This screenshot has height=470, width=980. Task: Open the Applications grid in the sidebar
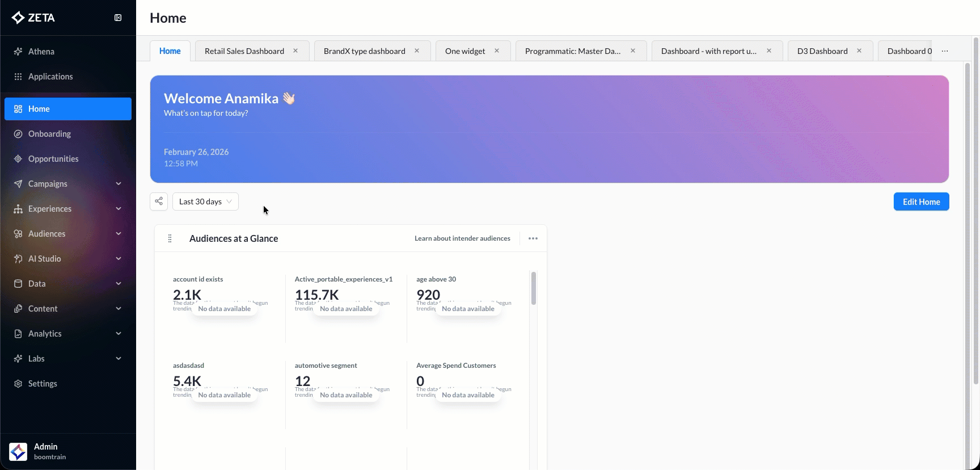point(50,77)
